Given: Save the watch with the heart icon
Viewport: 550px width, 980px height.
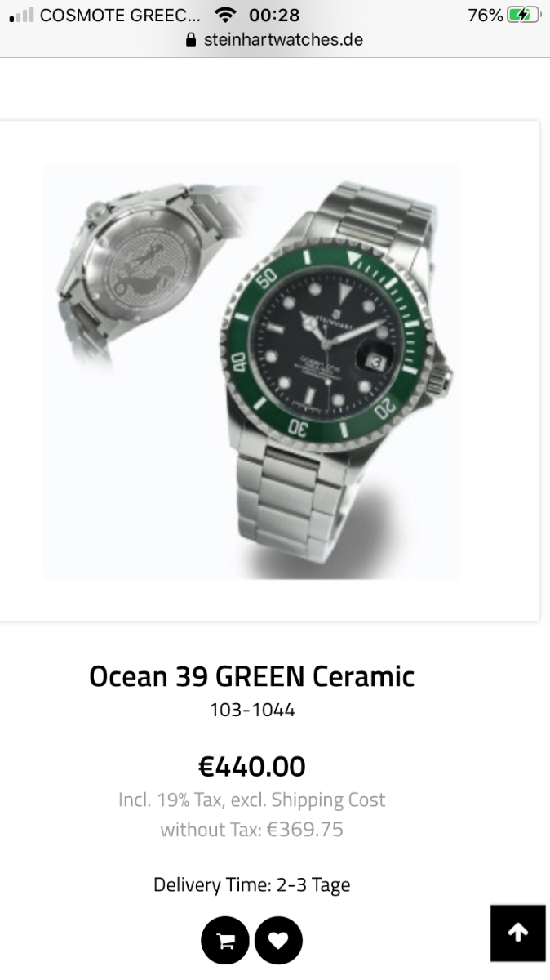Looking at the screenshot, I should click(278, 941).
